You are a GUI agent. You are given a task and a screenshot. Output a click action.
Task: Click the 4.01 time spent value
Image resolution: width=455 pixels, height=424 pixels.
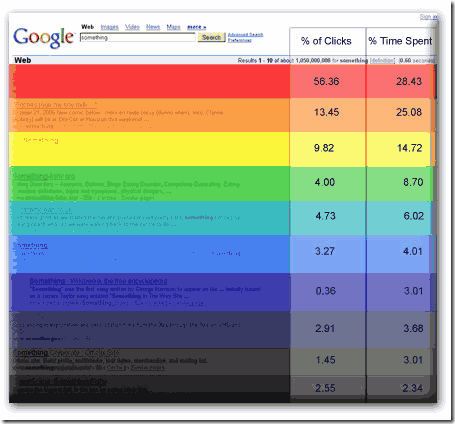coord(413,251)
